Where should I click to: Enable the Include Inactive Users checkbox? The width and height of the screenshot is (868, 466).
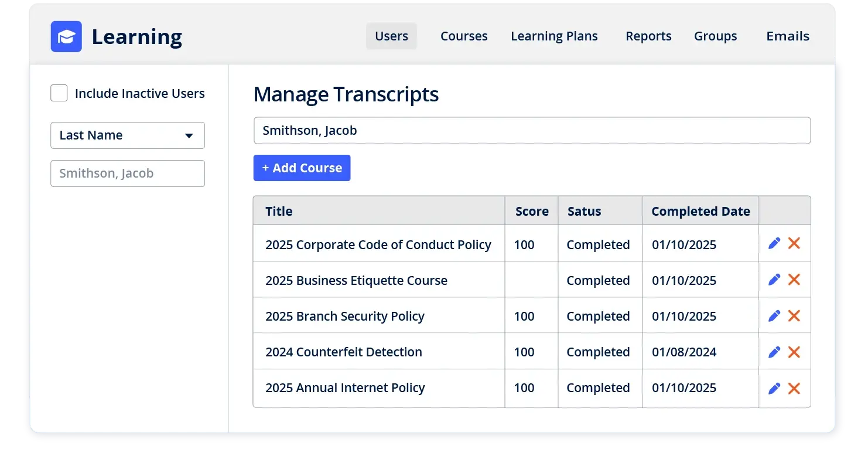(59, 93)
